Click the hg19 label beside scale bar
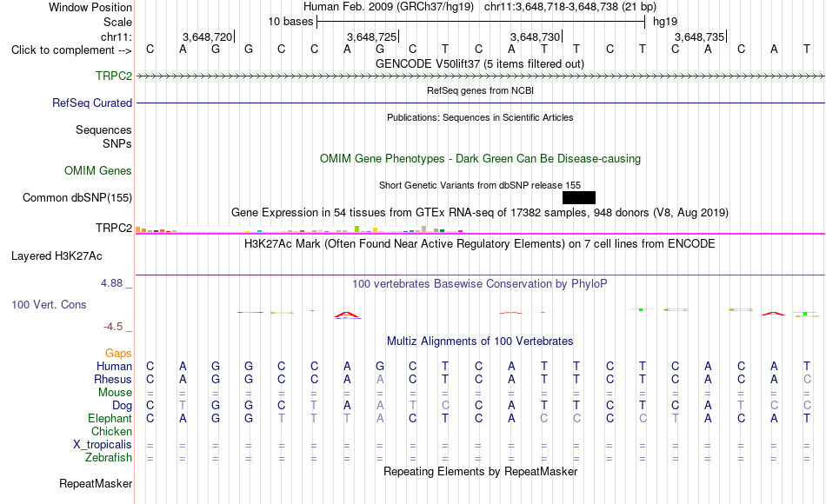This screenshot has height=504, width=826. click(x=665, y=22)
